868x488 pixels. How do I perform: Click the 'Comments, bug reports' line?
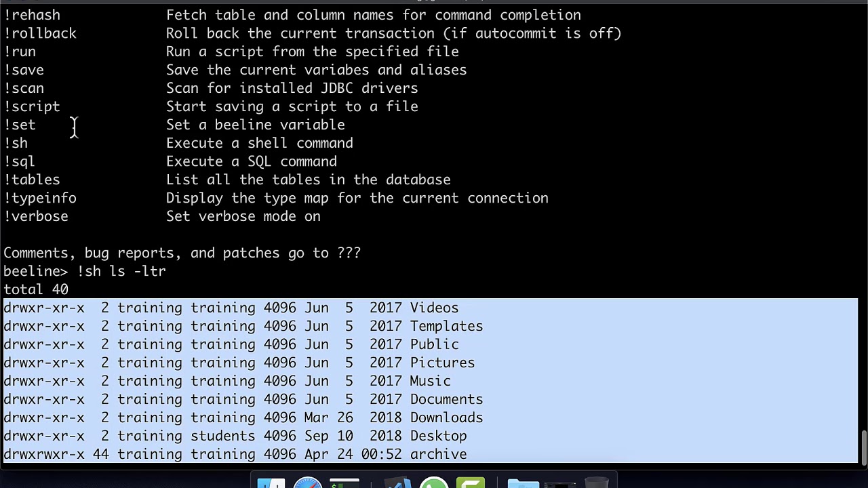point(182,253)
